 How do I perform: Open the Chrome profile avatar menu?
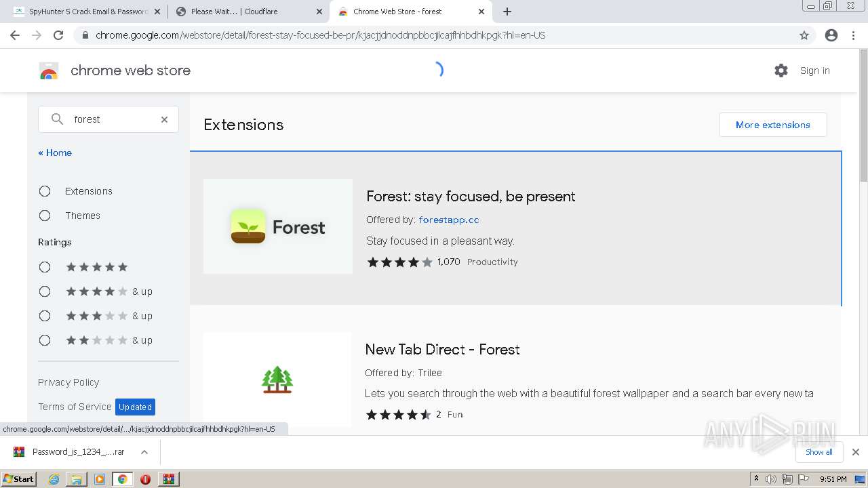[x=831, y=35]
